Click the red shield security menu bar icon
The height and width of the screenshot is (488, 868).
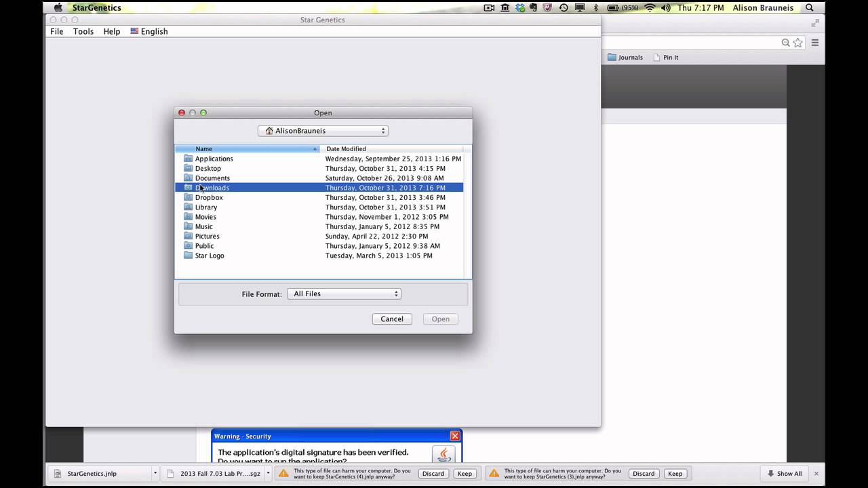[x=548, y=8]
